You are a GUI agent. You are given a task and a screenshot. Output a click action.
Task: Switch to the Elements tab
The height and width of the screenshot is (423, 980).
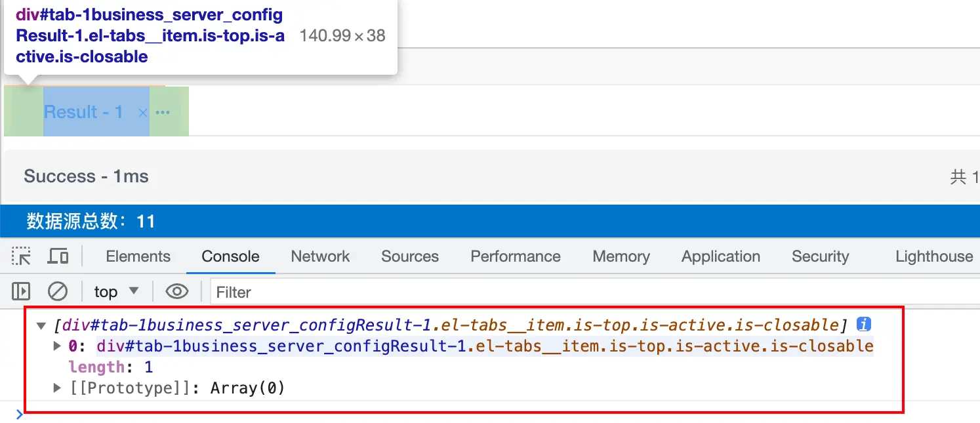(x=138, y=256)
